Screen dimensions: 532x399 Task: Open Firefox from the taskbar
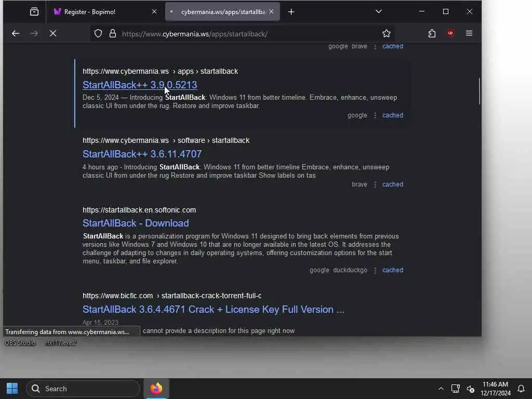(156, 389)
